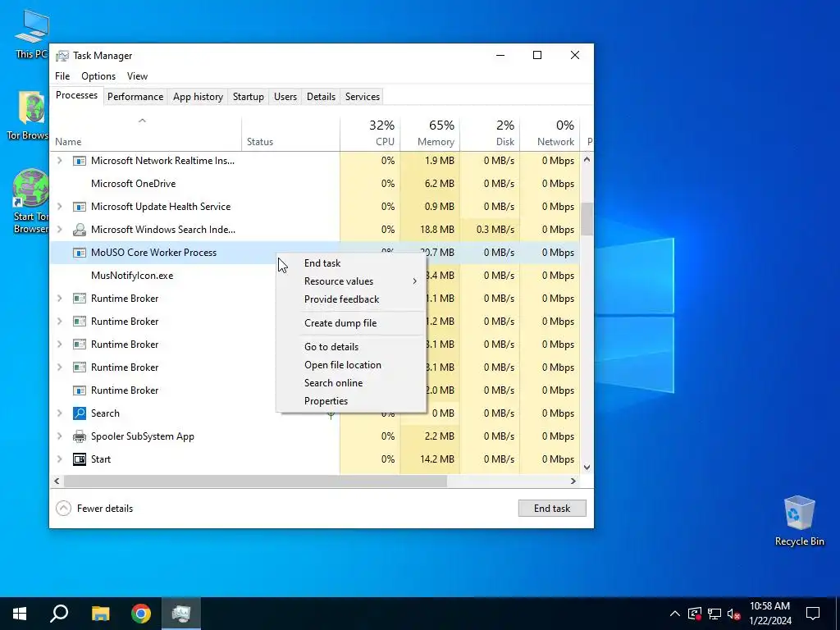This screenshot has width=840, height=630.
Task: Click the Task Manager taskbar button
Action: [x=181, y=614]
